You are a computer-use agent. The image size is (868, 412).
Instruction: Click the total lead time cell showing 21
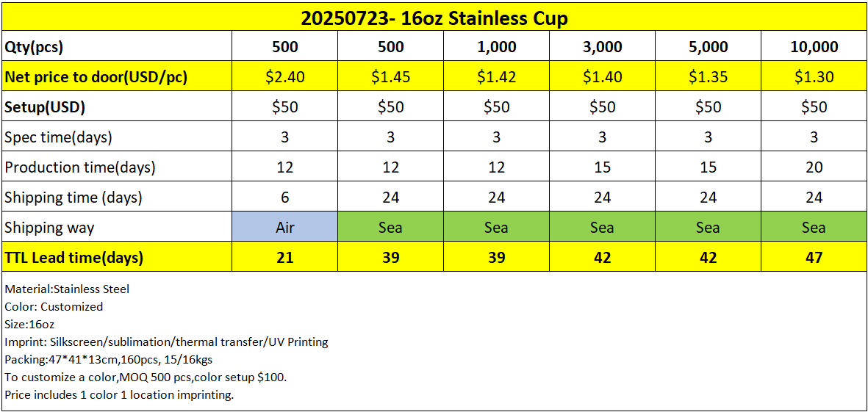(285, 258)
